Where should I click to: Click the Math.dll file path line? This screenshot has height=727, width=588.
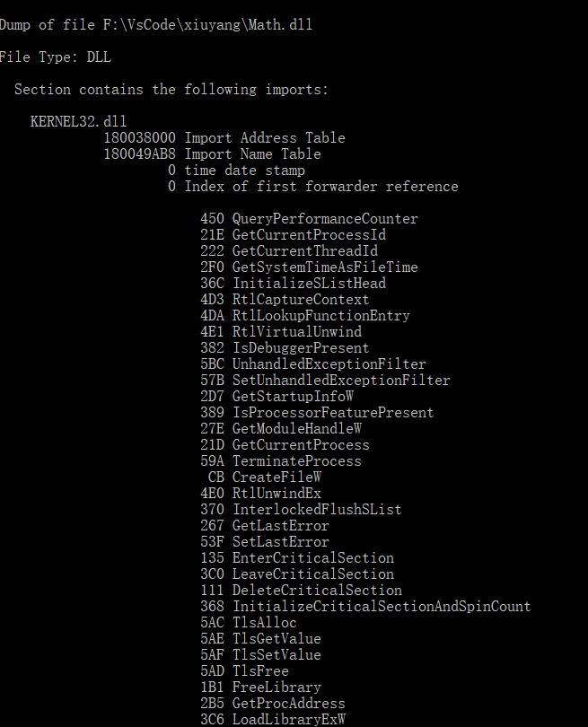[x=156, y=25]
